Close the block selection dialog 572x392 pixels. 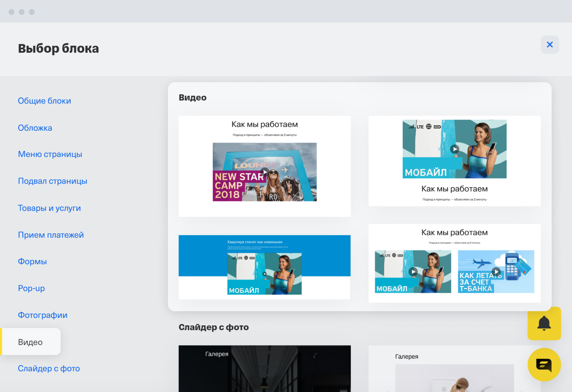click(x=550, y=45)
